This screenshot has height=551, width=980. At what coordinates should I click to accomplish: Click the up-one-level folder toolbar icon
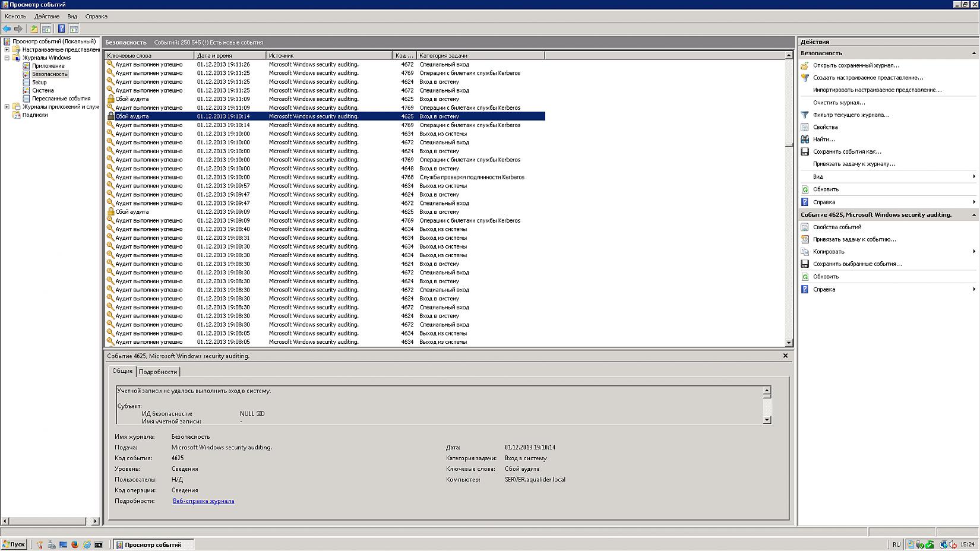click(x=34, y=28)
